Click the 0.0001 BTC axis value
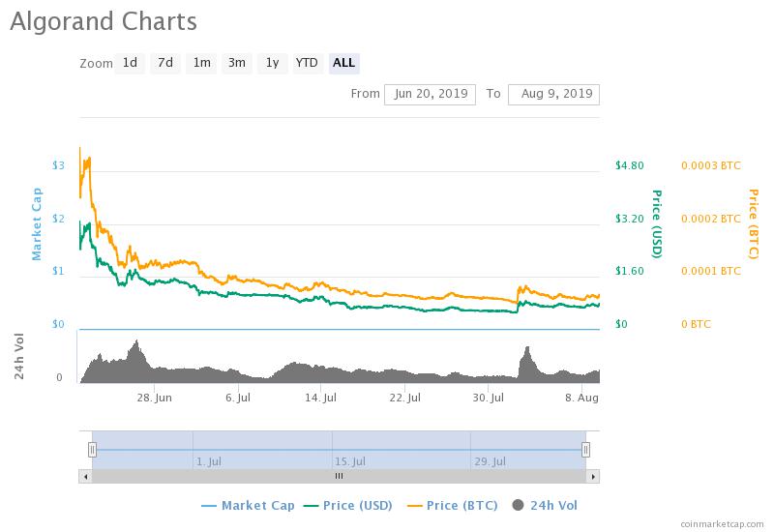This screenshot has width=774, height=532. (711, 271)
